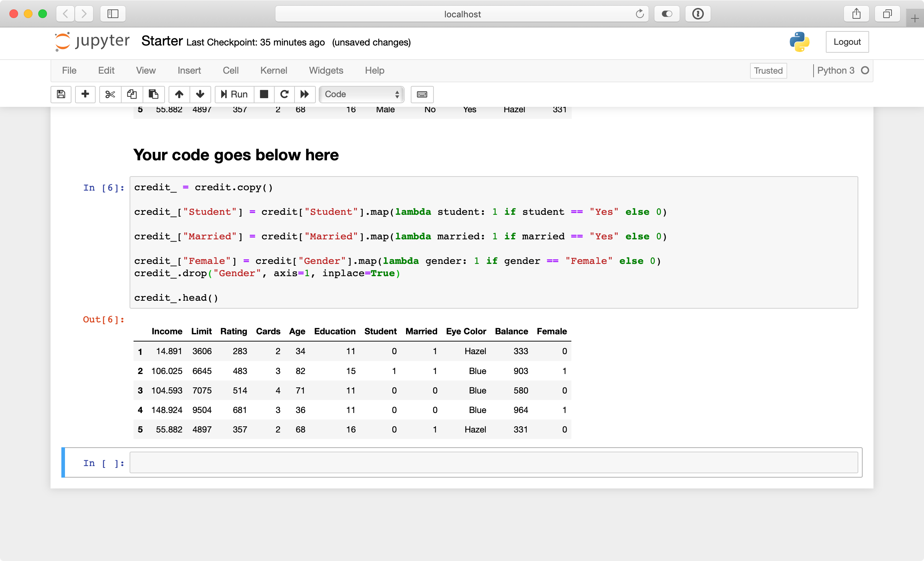Open the Widgets menu
924x561 pixels.
click(x=326, y=70)
